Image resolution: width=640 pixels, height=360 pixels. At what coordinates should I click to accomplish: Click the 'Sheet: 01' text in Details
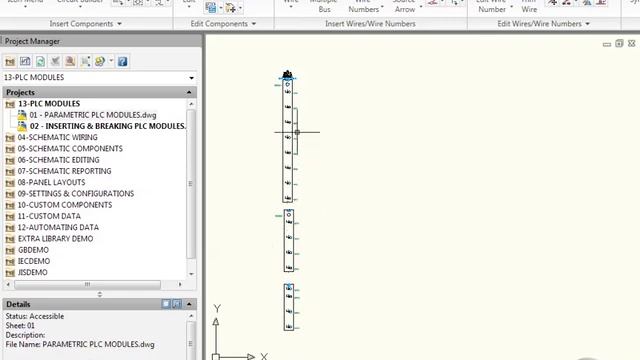[20, 326]
